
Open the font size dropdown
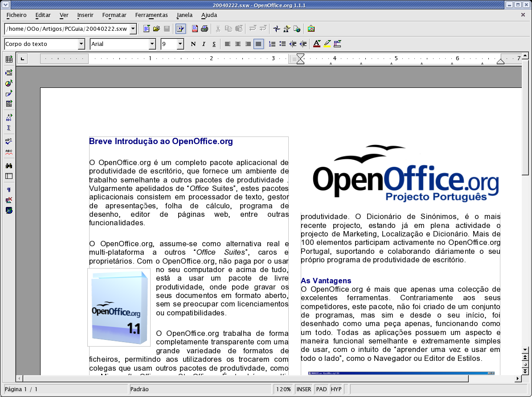[180, 44]
